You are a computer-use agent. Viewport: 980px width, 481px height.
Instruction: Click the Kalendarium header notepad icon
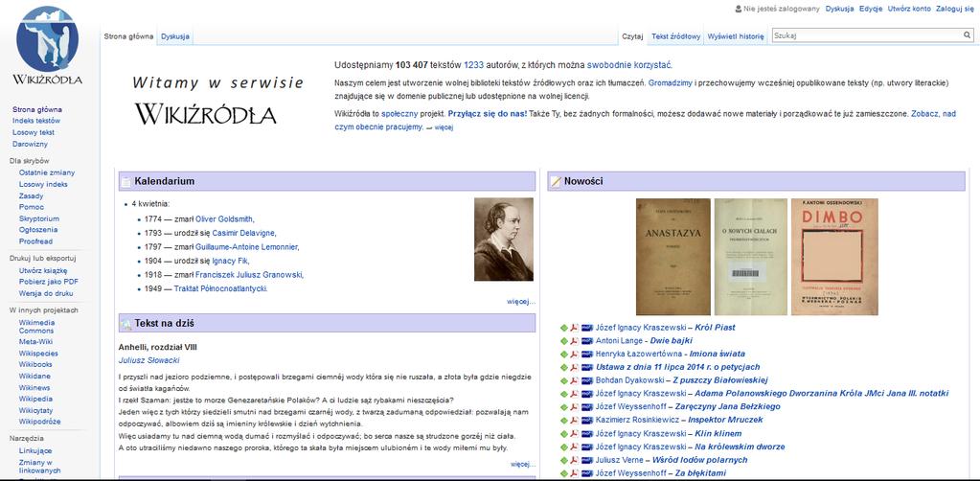click(126, 181)
